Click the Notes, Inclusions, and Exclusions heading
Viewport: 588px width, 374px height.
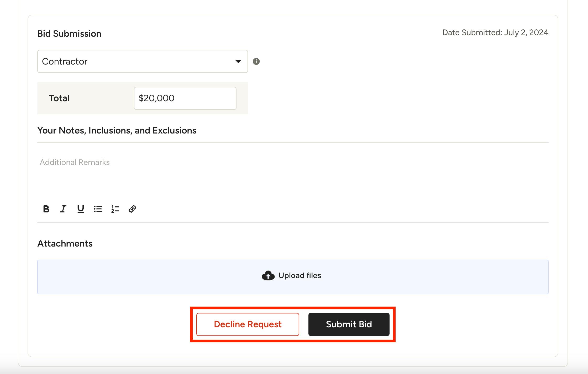(117, 131)
